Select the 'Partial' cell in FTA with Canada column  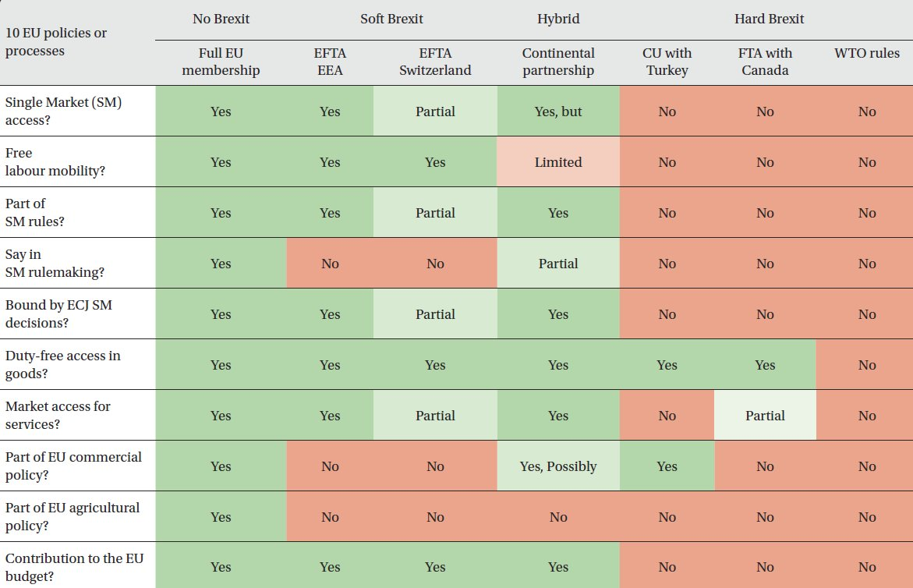click(x=765, y=415)
